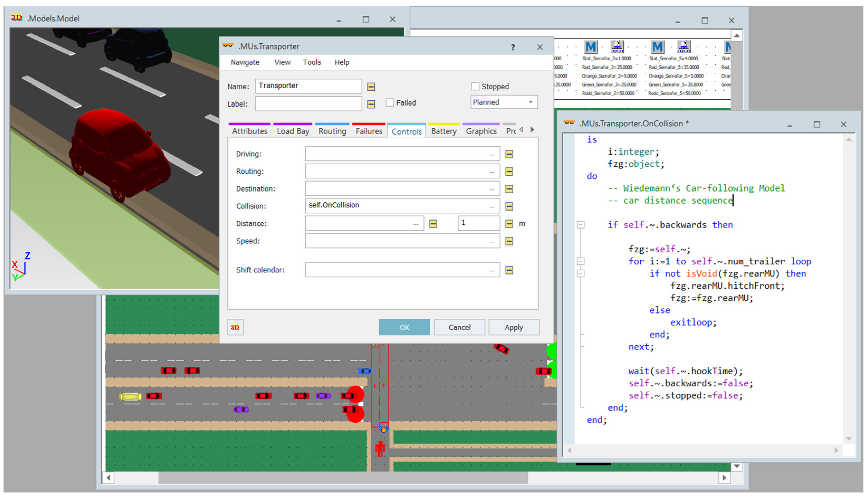Click the Cancel button
The image size is (868, 500).
[x=459, y=327]
